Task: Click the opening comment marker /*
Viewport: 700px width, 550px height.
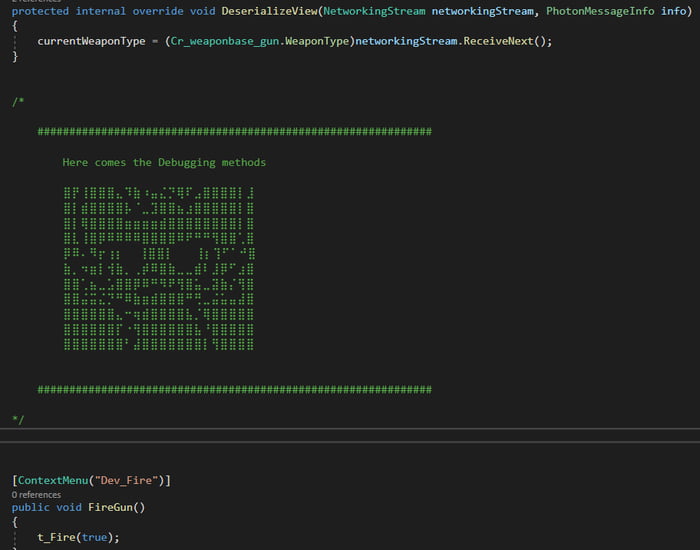Action: [x=18, y=101]
